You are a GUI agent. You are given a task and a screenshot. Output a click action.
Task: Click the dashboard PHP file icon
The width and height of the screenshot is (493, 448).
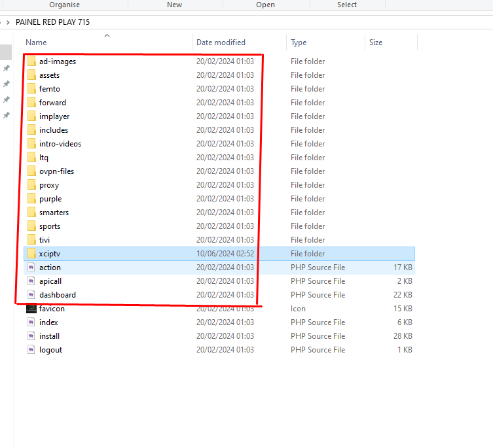point(31,295)
